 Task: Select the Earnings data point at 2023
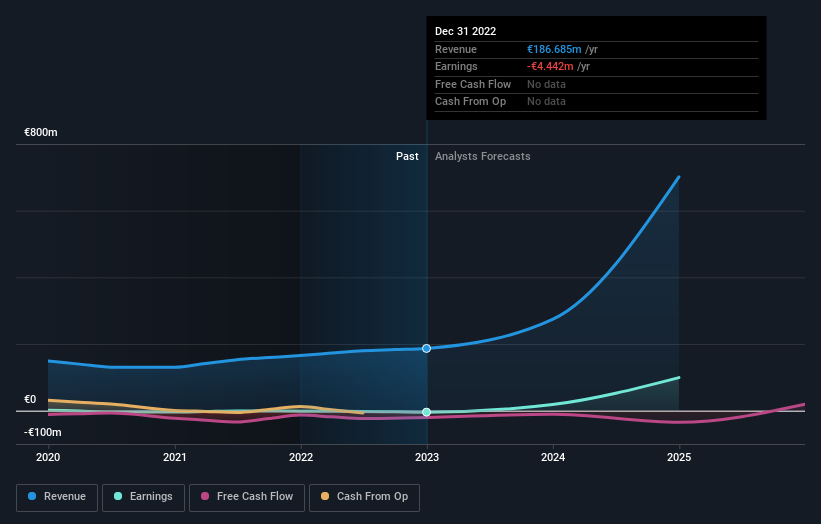click(426, 412)
